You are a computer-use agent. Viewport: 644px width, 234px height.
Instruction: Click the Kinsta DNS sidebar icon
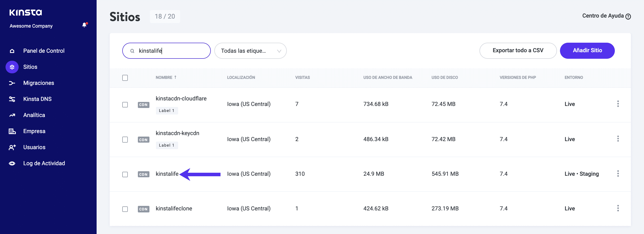pos(12,99)
